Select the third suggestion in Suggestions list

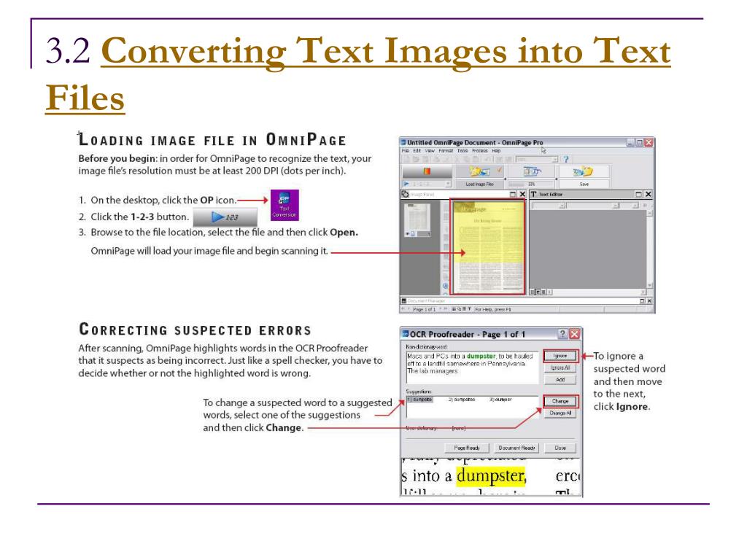tap(500, 400)
